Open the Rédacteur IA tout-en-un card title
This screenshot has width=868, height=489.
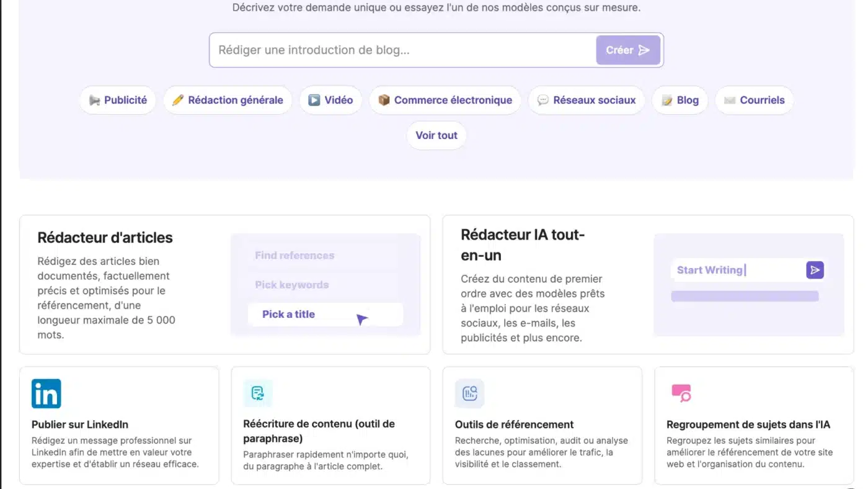[523, 245]
